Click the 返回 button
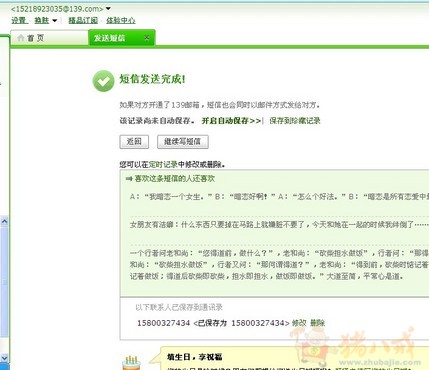 [134, 142]
